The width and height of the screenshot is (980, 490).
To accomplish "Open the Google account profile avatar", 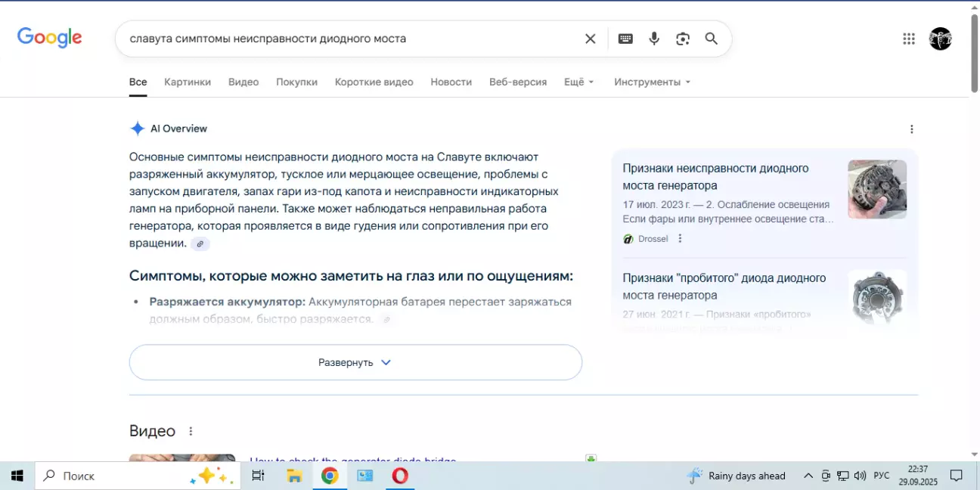I will point(940,39).
